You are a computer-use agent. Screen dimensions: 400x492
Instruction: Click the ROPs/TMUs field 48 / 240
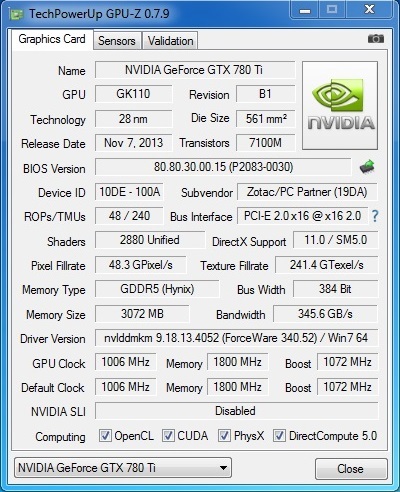click(x=130, y=216)
